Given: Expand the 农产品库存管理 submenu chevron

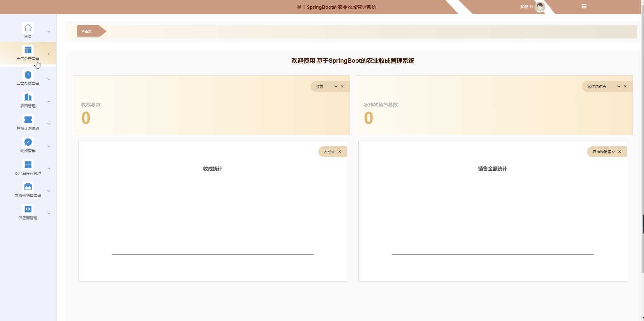Looking at the screenshot, I should click(49, 169).
